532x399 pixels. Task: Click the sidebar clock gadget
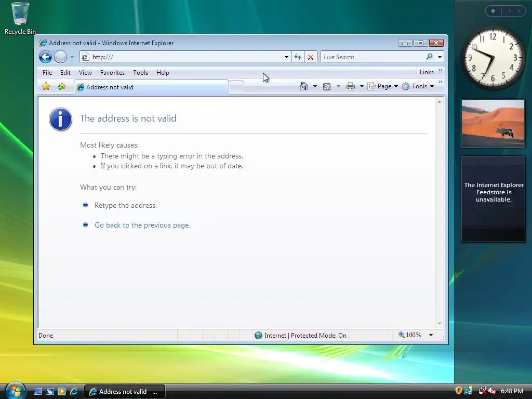493,58
